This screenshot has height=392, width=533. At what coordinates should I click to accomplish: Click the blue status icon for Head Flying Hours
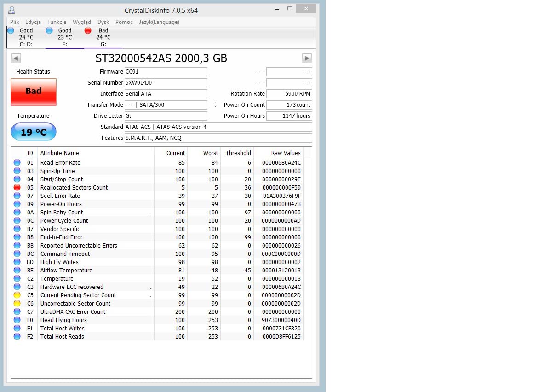click(17, 320)
